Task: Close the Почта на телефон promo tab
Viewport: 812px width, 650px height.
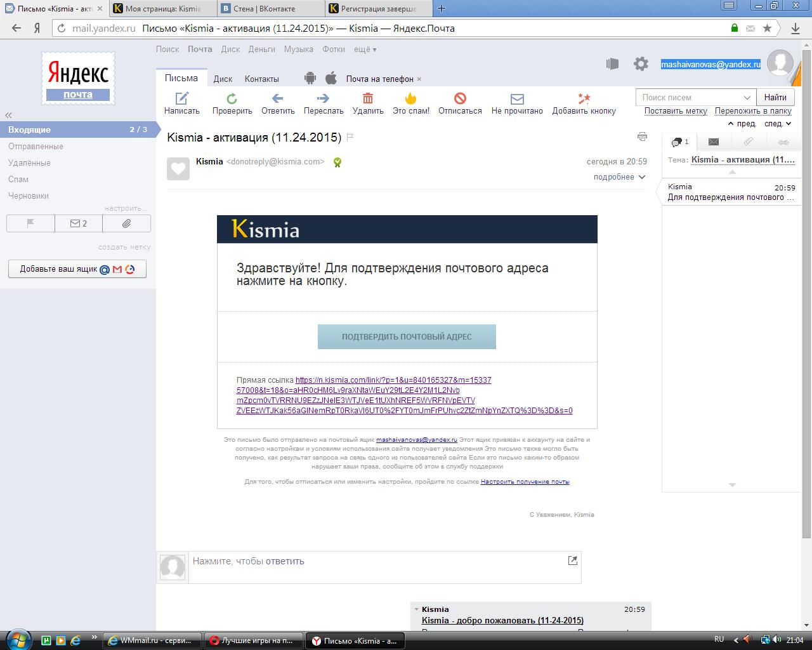Action: [x=419, y=79]
